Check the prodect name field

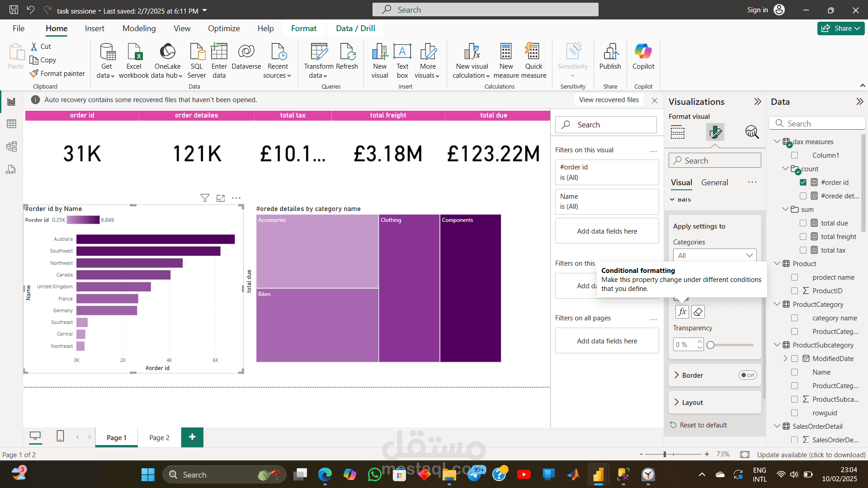click(x=794, y=277)
